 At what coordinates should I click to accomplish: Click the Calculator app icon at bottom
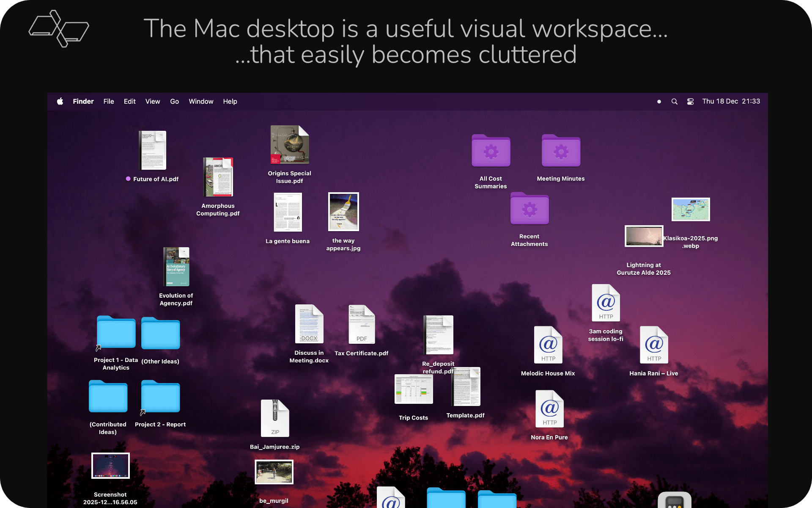click(675, 500)
